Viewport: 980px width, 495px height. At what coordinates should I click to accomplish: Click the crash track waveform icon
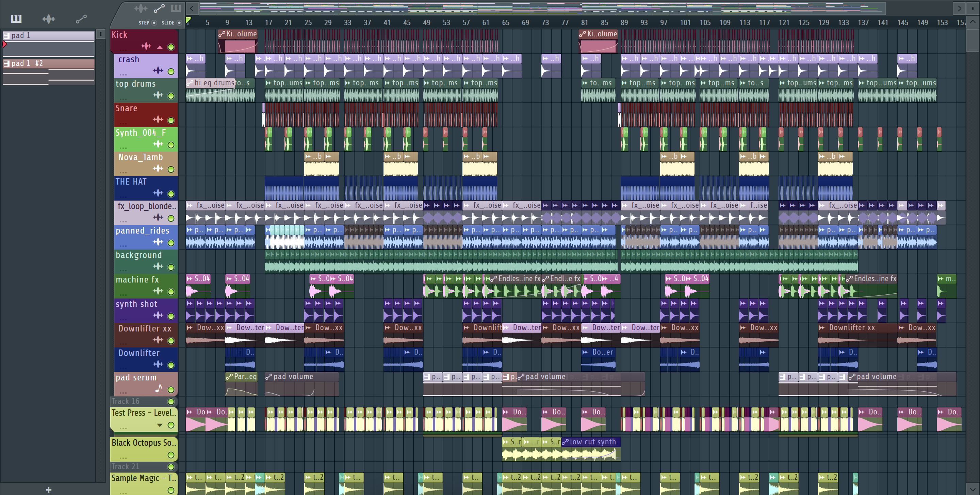[158, 70]
